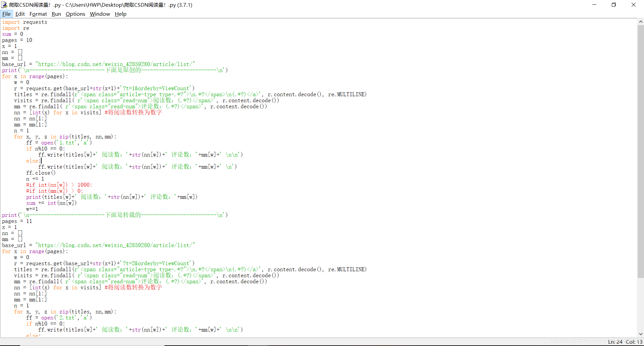Click the 'n += 1' line
The image size is (644, 346).
point(35,179)
